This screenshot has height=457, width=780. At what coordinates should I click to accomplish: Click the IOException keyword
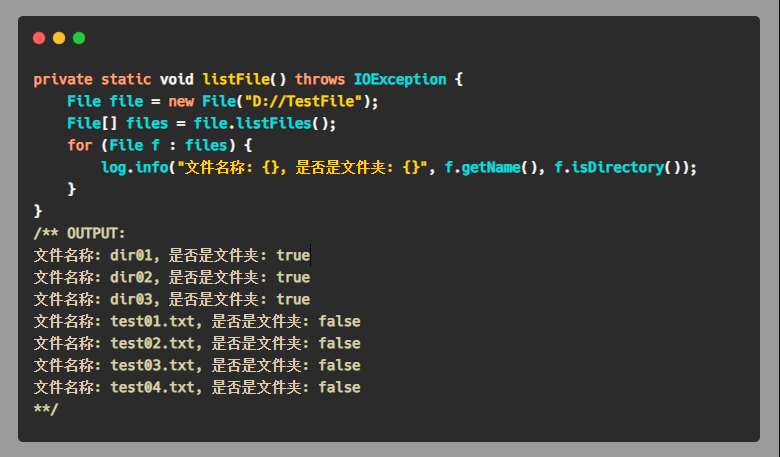pyautogui.click(x=400, y=80)
